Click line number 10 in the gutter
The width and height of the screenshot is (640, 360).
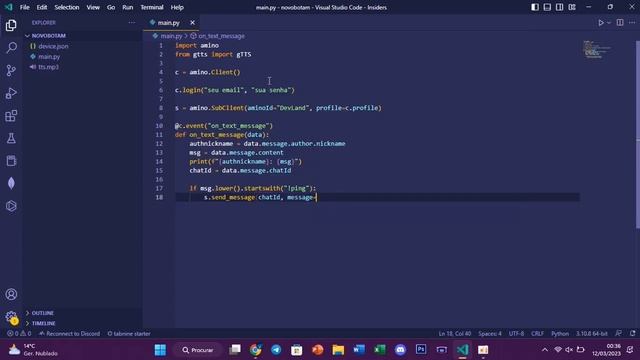point(159,126)
